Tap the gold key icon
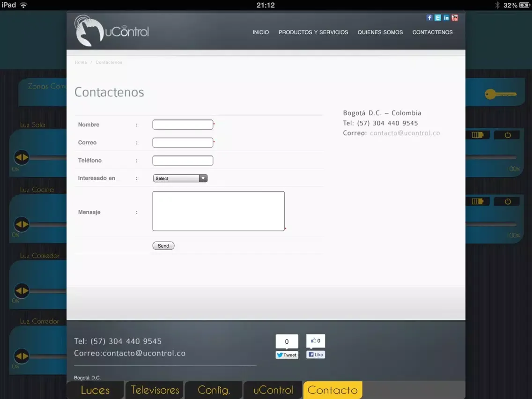The height and width of the screenshot is (399, 532). tap(500, 95)
